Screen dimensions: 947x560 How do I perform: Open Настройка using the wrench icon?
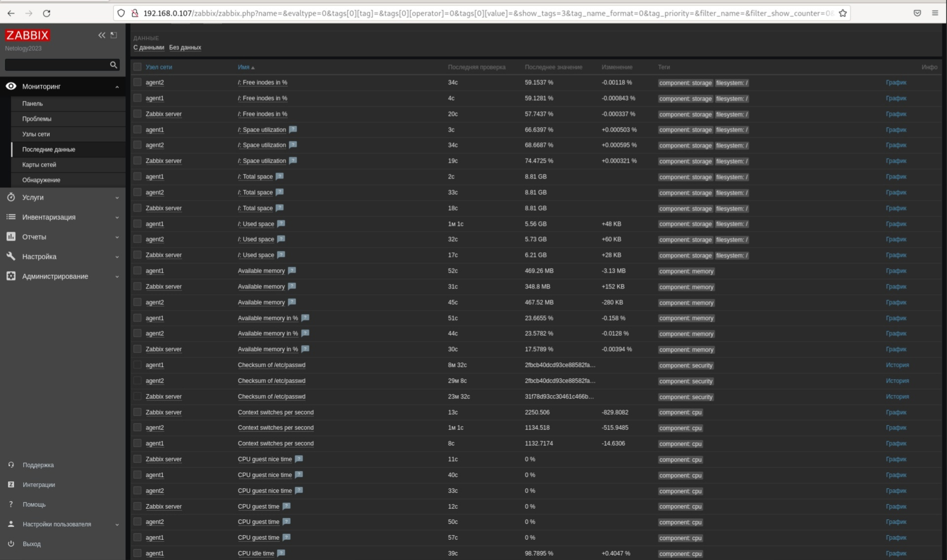coord(11,257)
